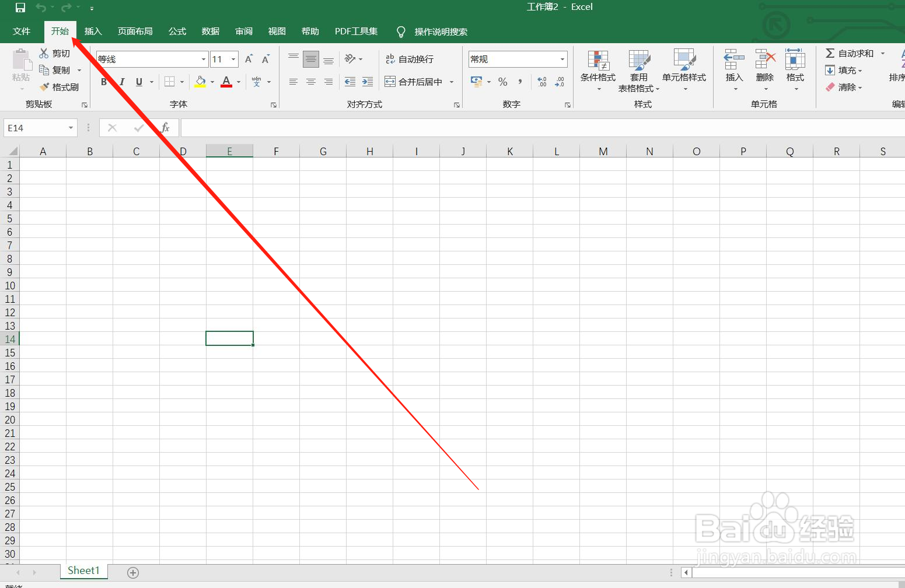Click the comma style icon
This screenshot has height=588, width=905.
point(520,82)
